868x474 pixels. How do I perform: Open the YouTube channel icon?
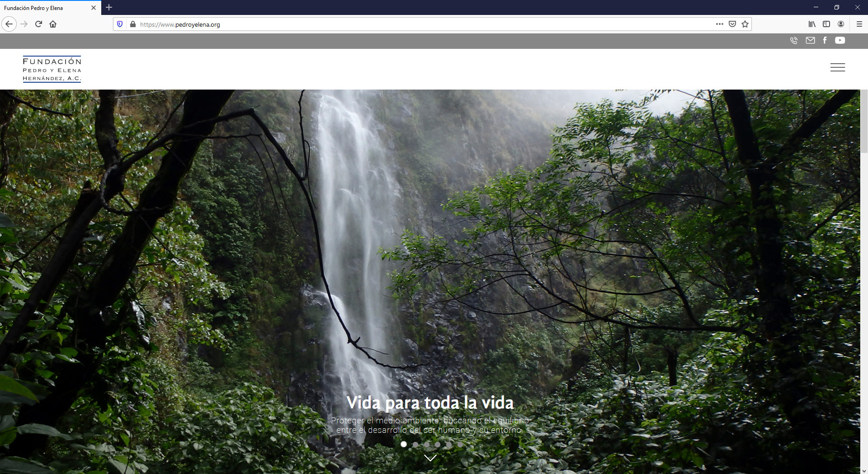click(x=840, y=41)
